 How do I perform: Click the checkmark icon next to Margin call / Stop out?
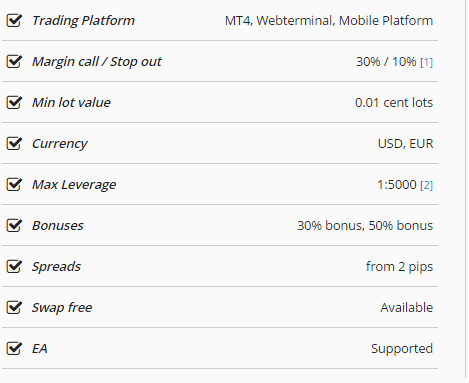[x=14, y=62]
